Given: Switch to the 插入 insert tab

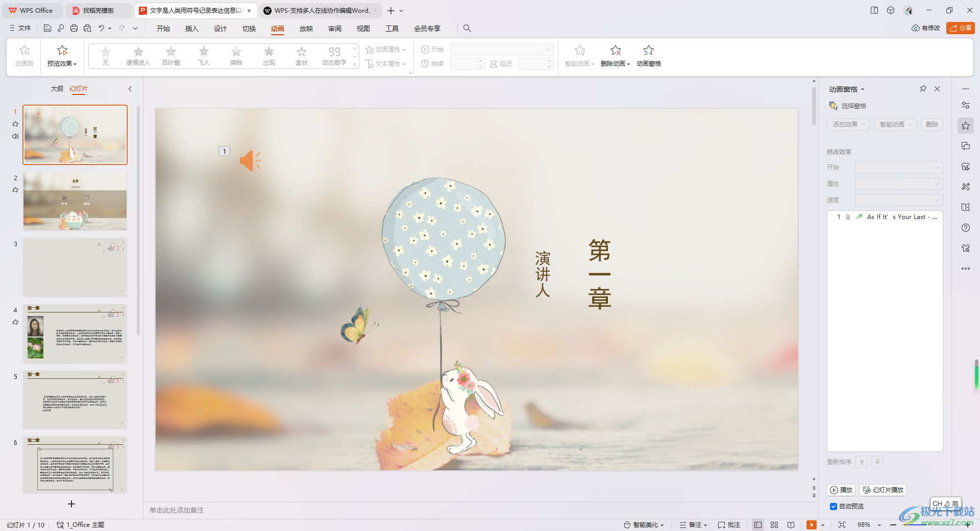Looking at the screenshot, I should tap(191, 29).
